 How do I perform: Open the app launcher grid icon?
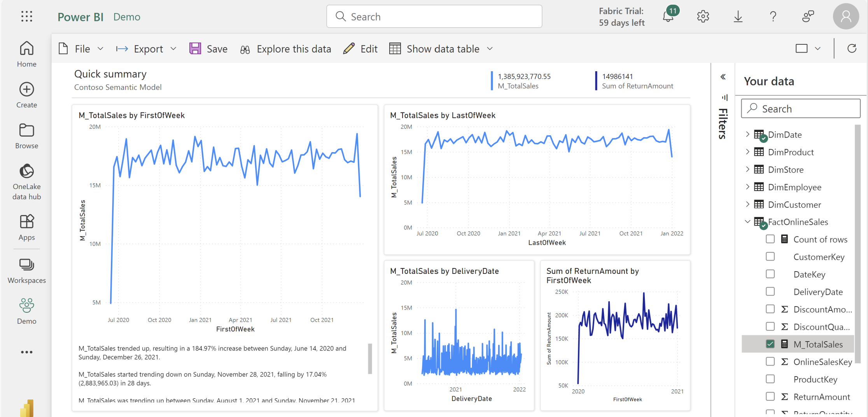pyautogui.click(x=26, y=16)
